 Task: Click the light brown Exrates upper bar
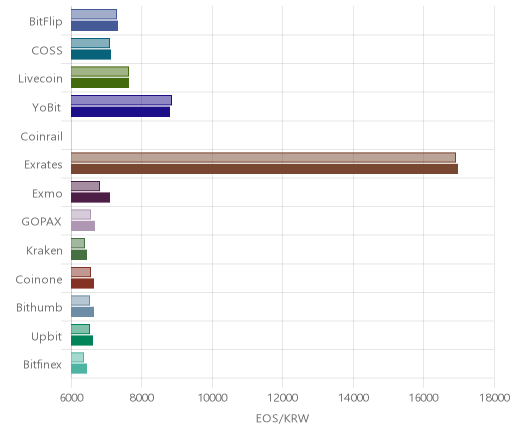point(263,157)
